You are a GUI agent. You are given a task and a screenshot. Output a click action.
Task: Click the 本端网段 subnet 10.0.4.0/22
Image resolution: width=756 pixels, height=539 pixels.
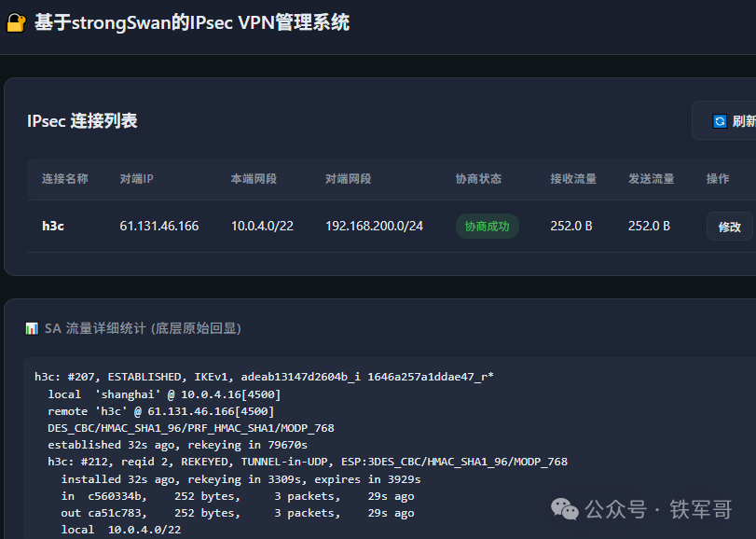point(263,226)
